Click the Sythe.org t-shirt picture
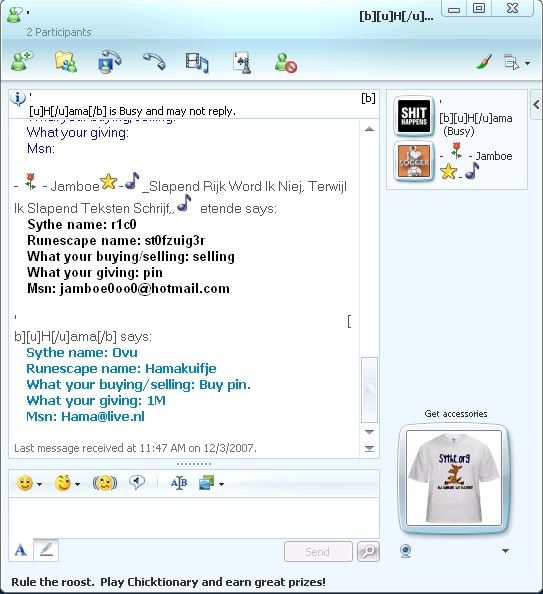Screen dimensions: 543x594 point(454,478)
